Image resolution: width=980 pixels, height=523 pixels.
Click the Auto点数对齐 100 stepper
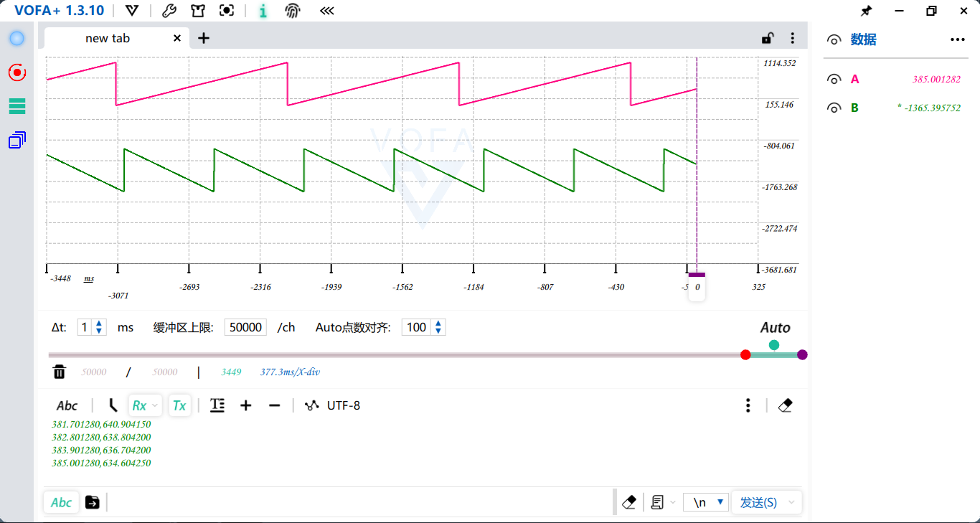coord(423,327)
